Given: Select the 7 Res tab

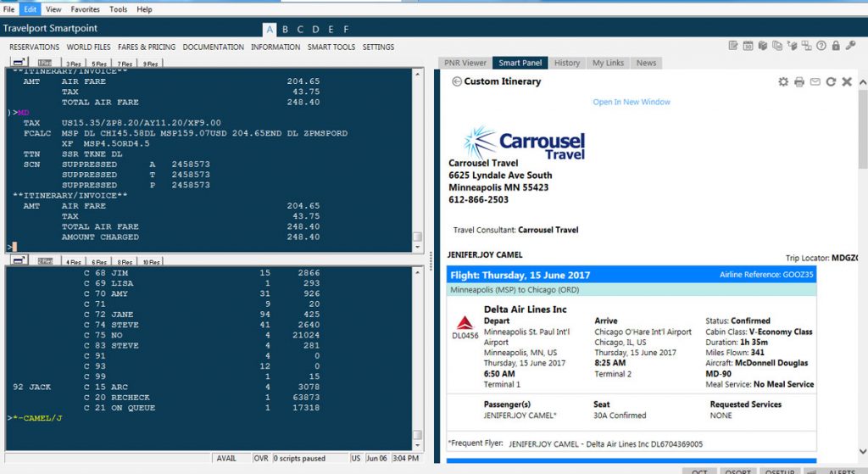Looking at the screenshot, I should 125,63.
